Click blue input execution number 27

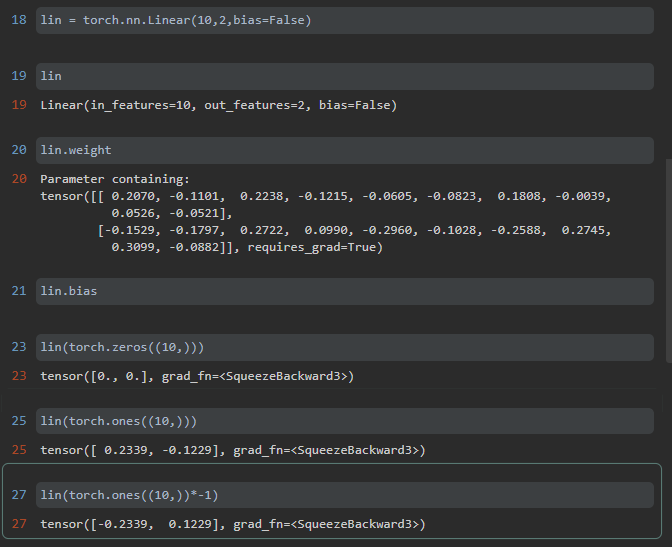(x=19, y=495)
